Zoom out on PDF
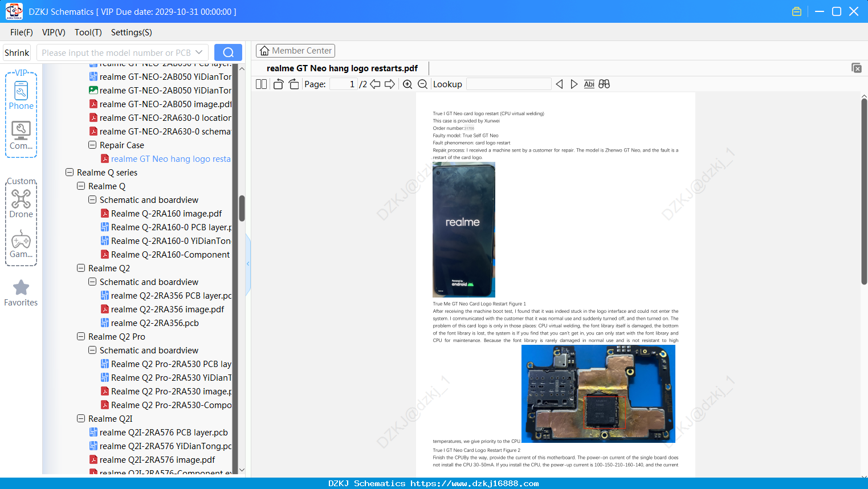This screenshot has width=868, height=489. pos(422,84)
